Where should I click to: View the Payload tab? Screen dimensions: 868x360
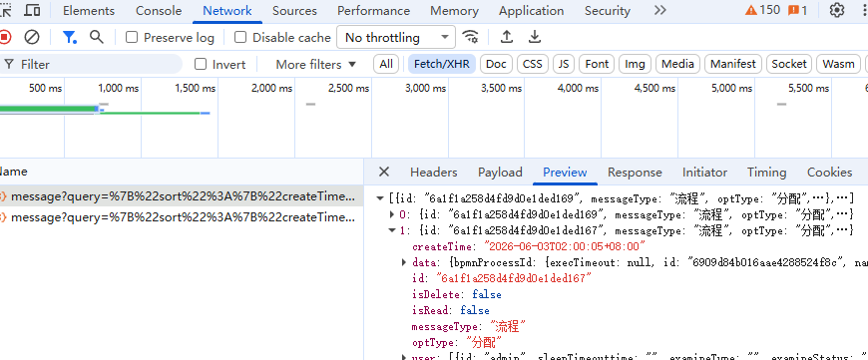click(x=500, y=172)
